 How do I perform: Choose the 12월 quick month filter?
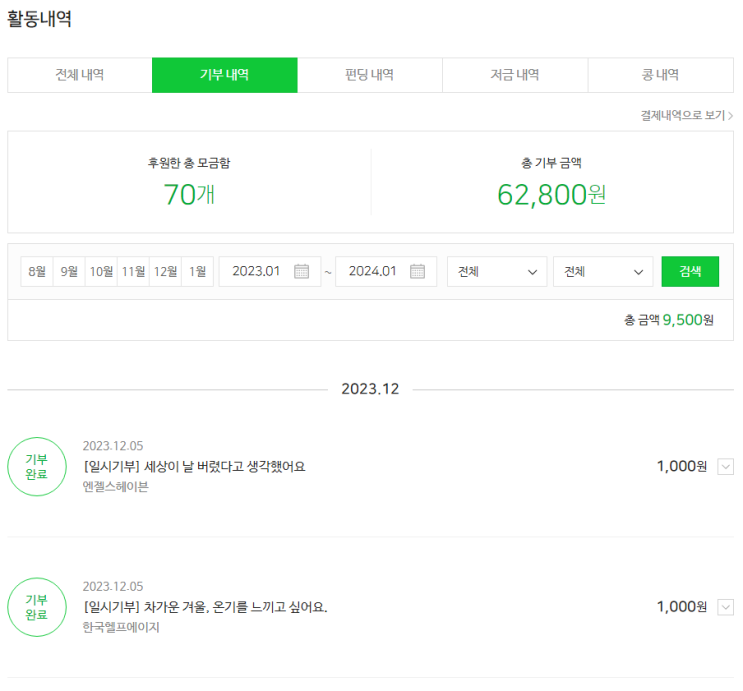(x=165, y=271)
